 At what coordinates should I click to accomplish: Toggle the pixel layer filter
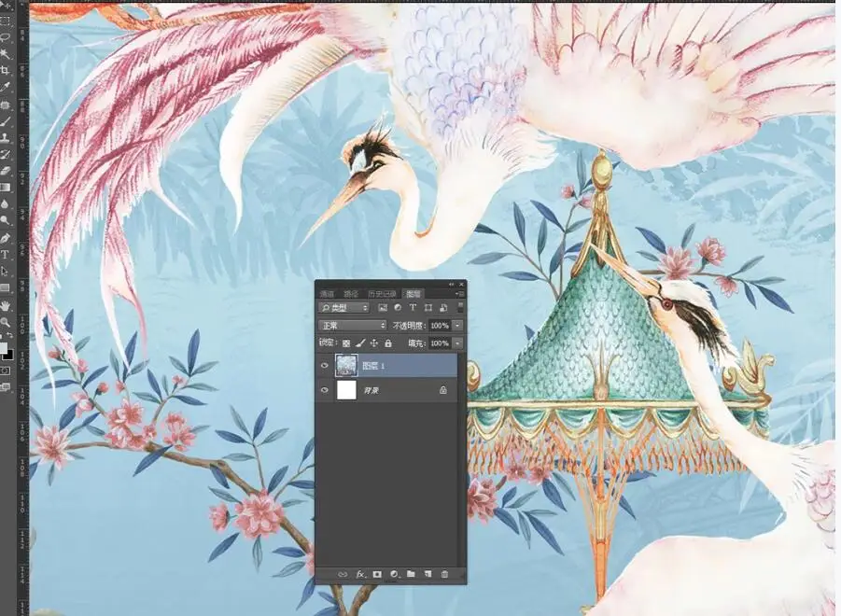pos(383,308)
